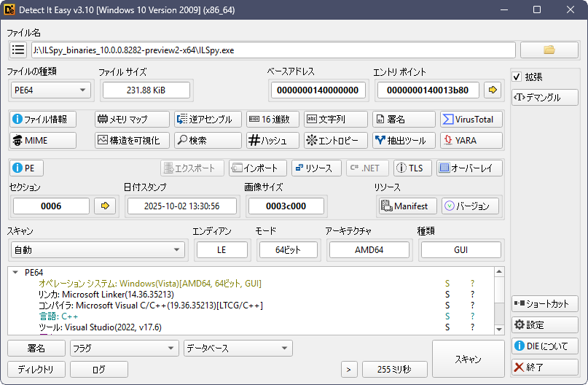
Task: Click ディレクトリ directory button
Action: 36,370
